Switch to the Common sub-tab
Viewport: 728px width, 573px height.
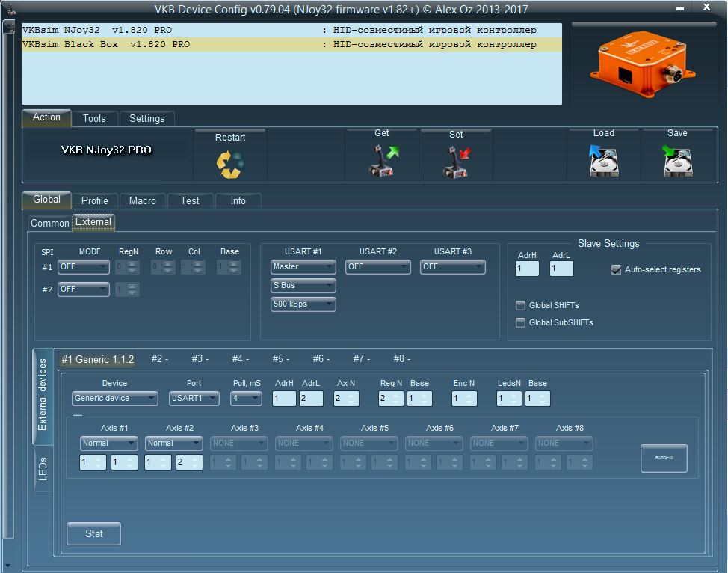click(x=49, y=223)
